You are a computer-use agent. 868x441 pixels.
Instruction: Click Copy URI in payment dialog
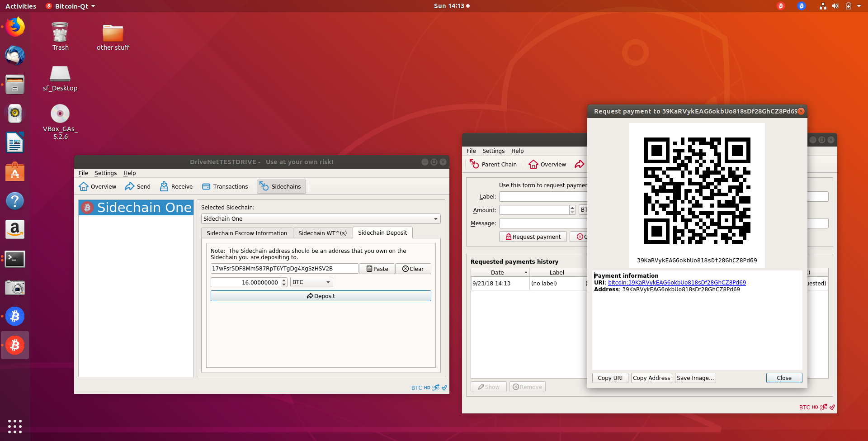coord(610,378)
